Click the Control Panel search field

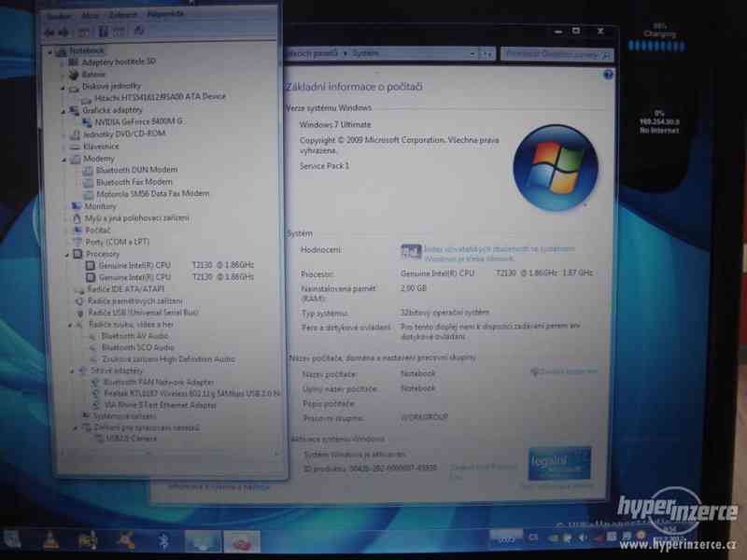557,55
